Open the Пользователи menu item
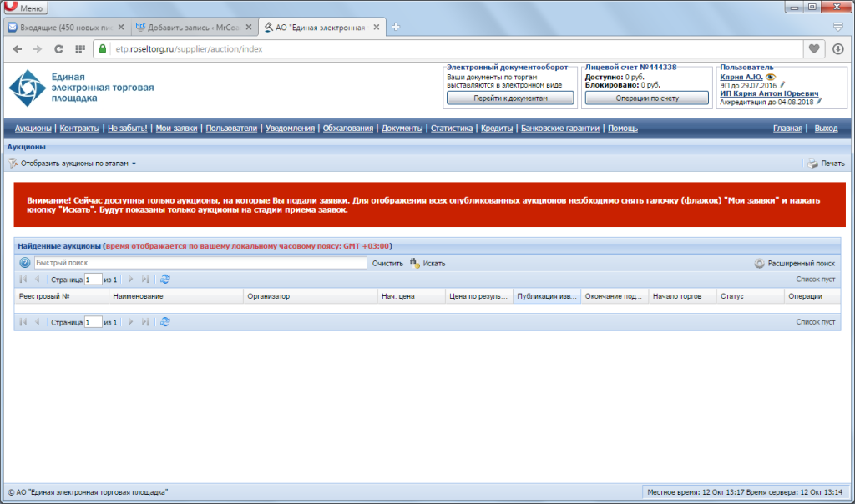 pos(231,128)
